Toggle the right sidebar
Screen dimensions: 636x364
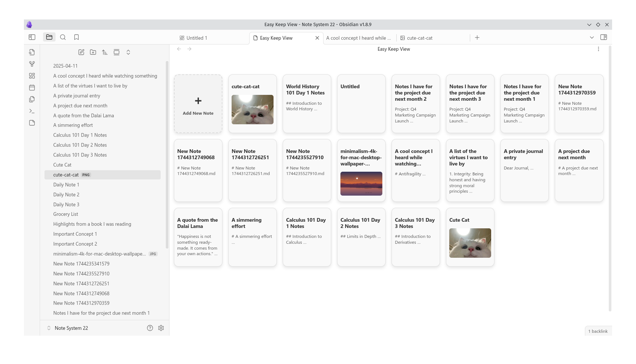[x=604, y=37]
